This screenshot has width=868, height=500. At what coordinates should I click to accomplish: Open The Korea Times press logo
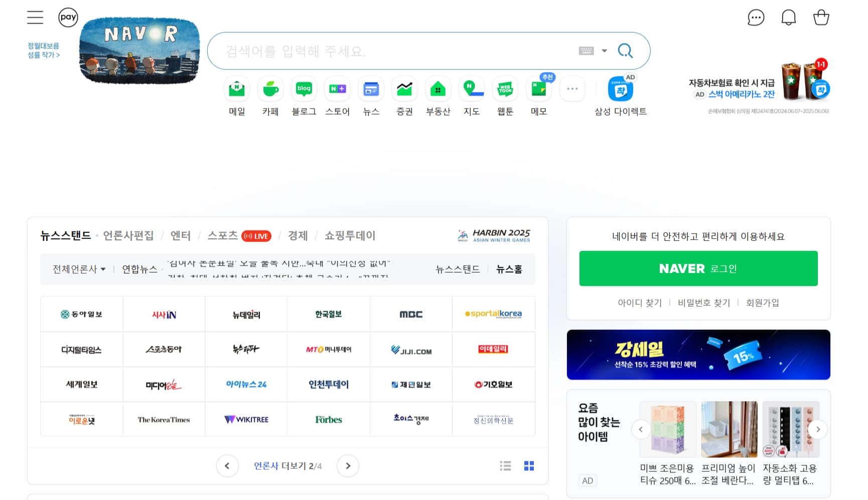coord(164,420)
